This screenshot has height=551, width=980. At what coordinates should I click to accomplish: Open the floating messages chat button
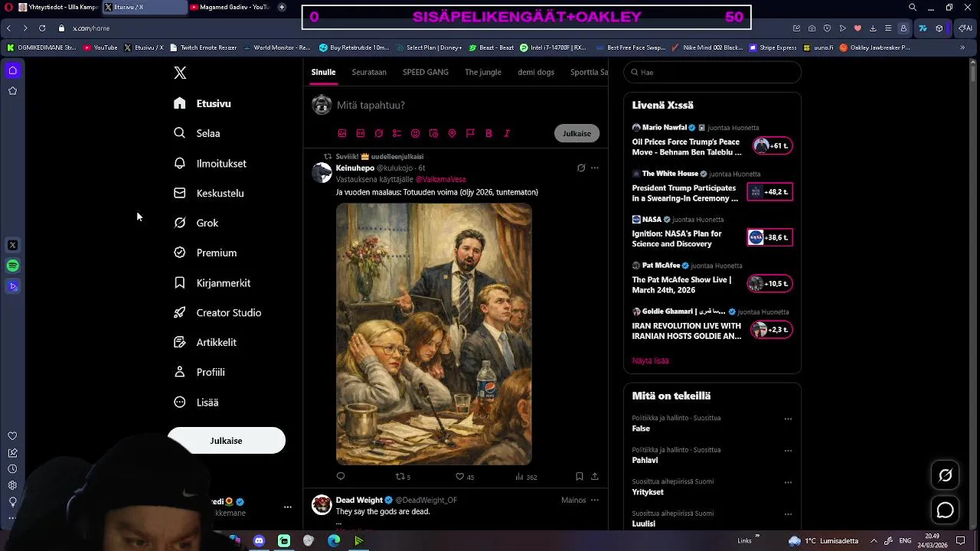946,510
